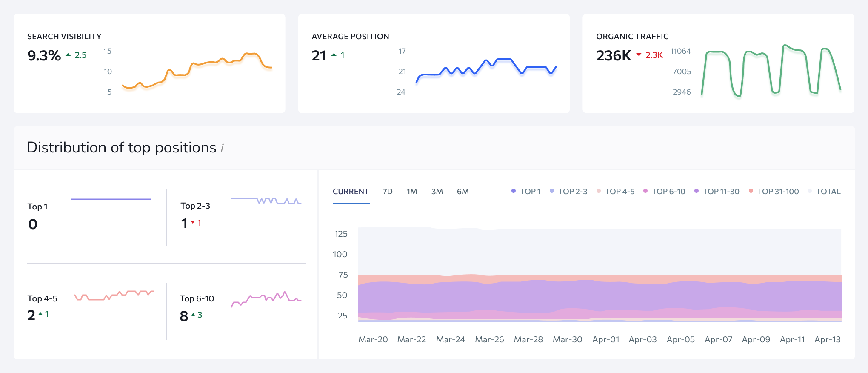Click the Apr-01 x-axis date label
Screen dimensions: 868x373
[x=606, y=339]
